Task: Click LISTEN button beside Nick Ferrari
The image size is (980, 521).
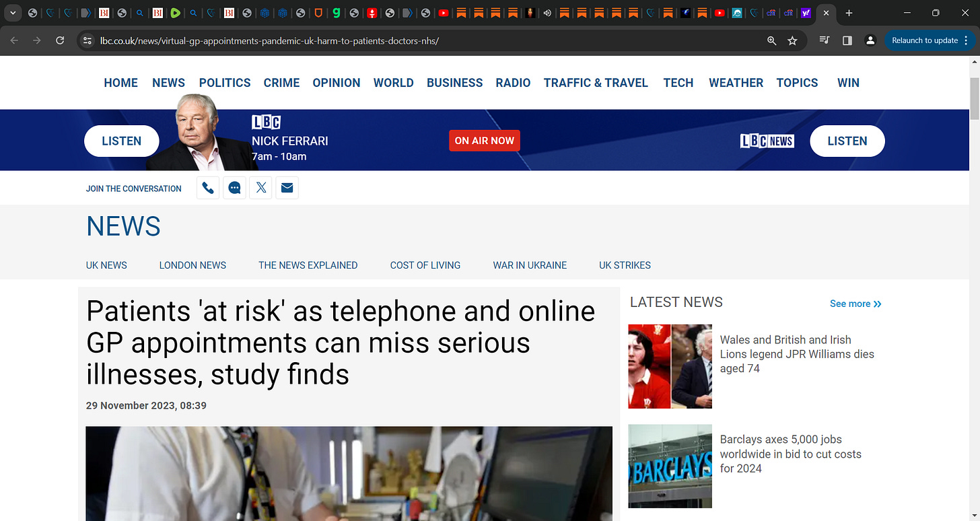Action: [x=122, y=141]
